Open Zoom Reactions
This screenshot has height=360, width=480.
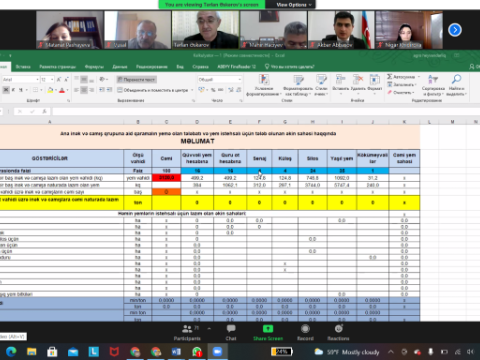click(x=338, y=333)
